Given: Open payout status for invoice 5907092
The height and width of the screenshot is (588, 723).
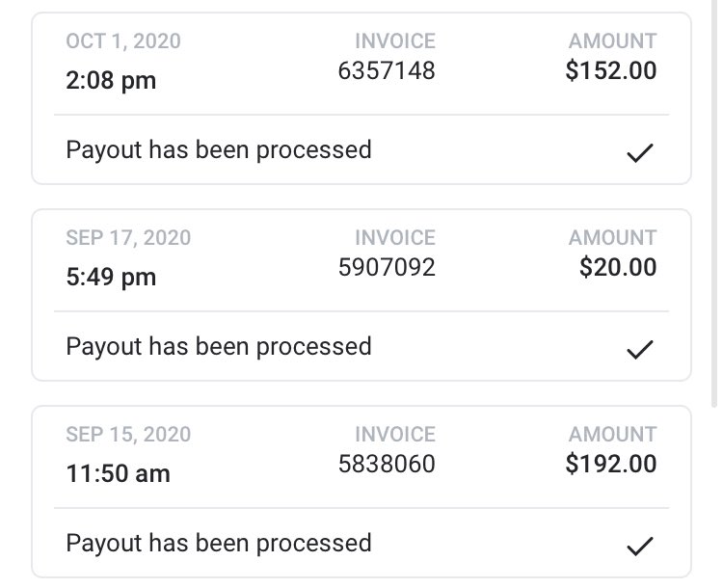Looking at the screenshot, I should click(219, 346).
